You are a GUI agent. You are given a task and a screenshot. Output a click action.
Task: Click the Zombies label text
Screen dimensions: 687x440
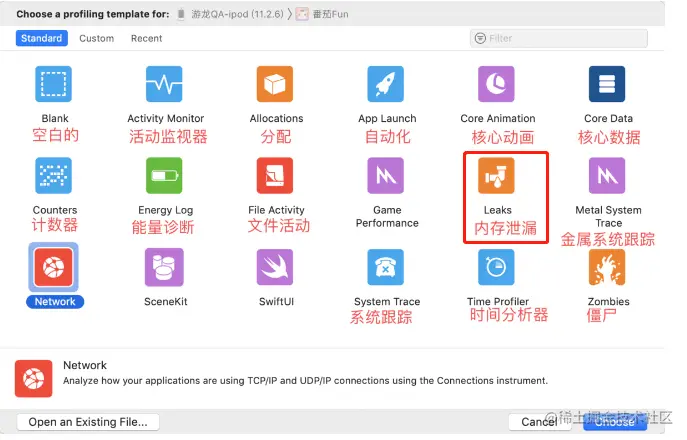608,302
